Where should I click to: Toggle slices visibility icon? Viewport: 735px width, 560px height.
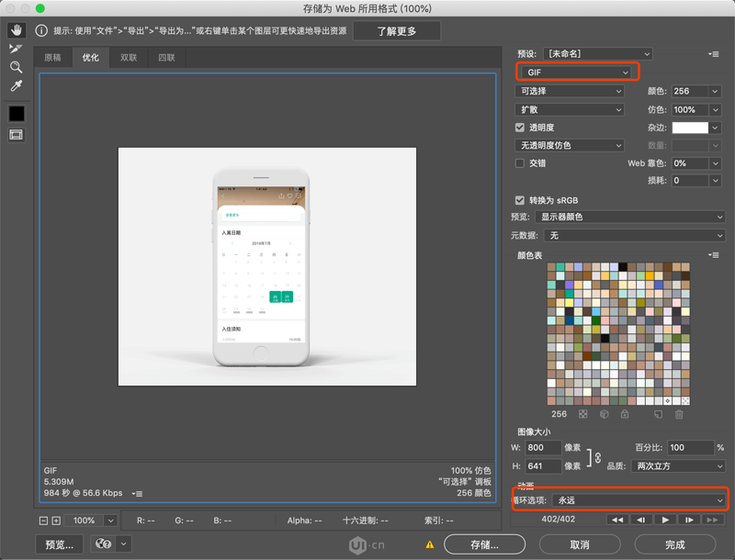click(x=16, y=135)
